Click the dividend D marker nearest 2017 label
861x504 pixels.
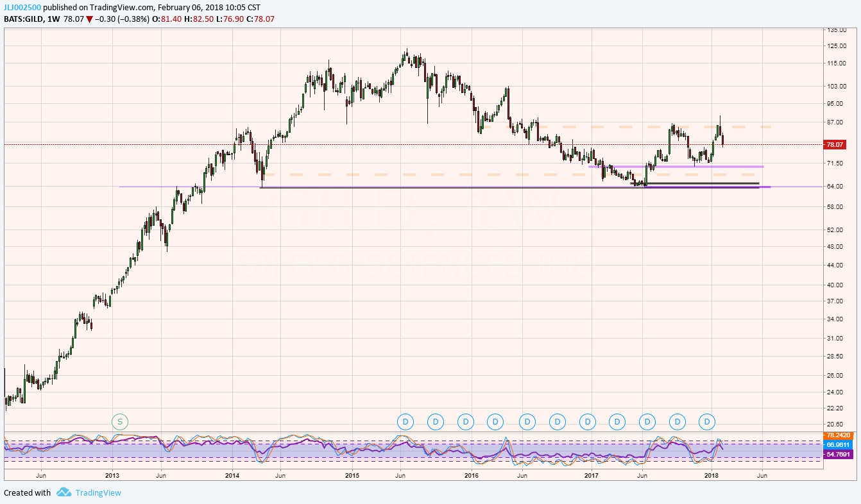(587, 421)
